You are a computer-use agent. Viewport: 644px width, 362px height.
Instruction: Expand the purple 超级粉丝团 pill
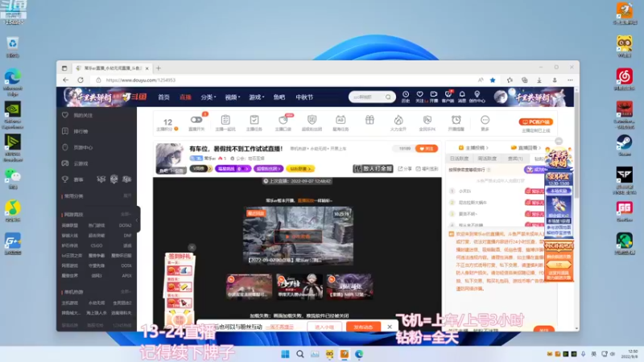coord(268,169)
